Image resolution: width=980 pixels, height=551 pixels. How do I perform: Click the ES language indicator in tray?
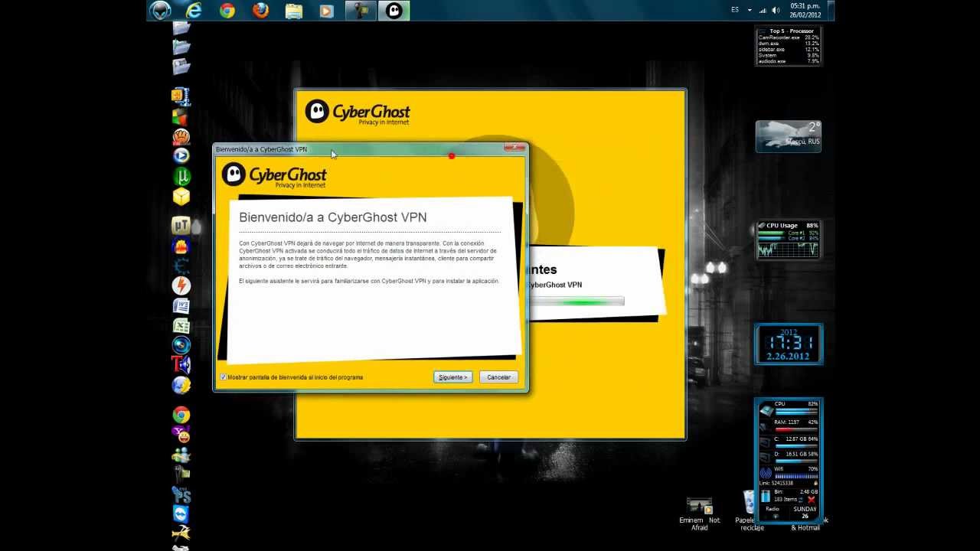pyautogui.click(x=735, y=10)
